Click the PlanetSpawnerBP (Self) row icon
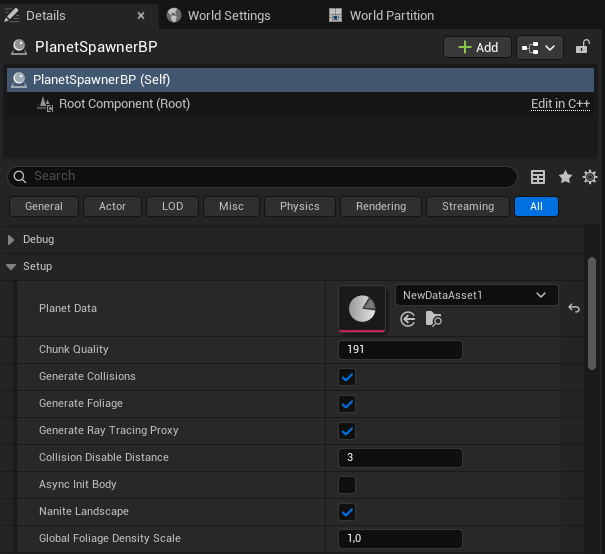Screen dimensions: 605x554 (x=19, y=80)
